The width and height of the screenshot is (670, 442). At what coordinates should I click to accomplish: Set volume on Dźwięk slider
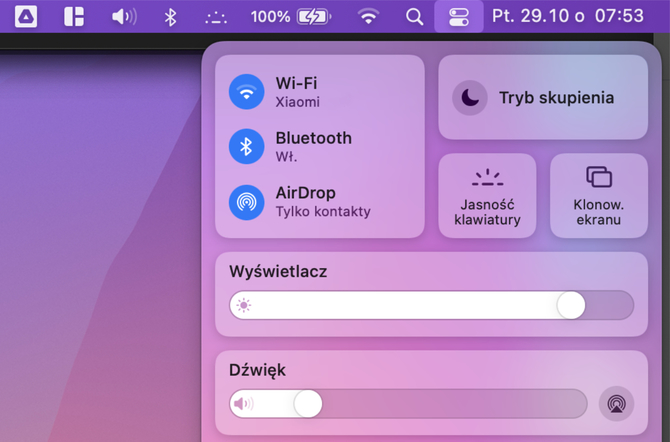click(x=408, y=404)
